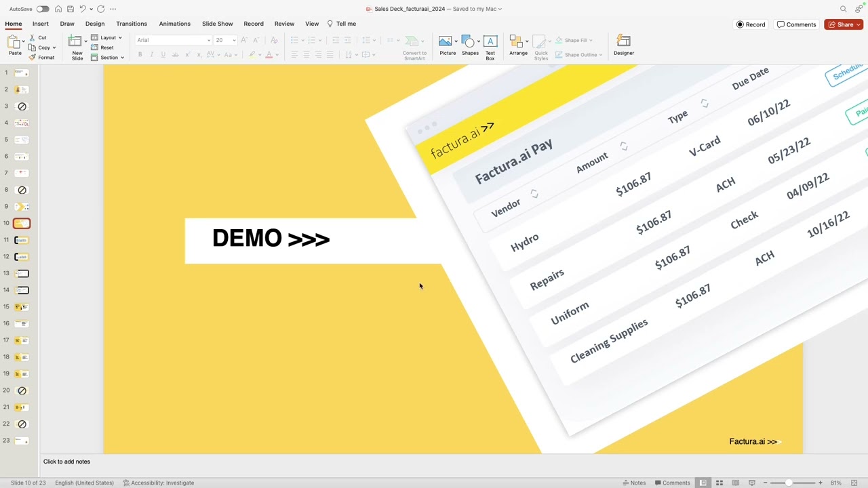Image resolution: width=868 pixels, height=488 pixels.
Task: Toggle the bulleted list
Action: tap(294, 40)
